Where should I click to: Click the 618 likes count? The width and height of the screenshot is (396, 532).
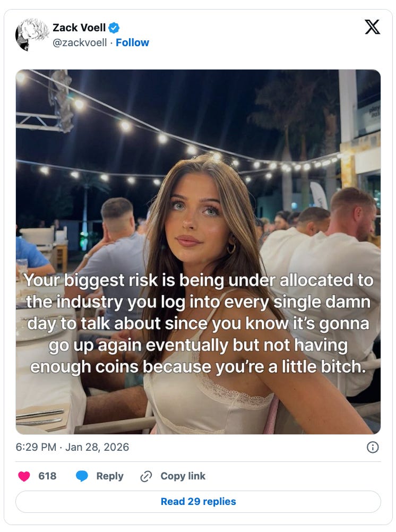coord(47,476)
